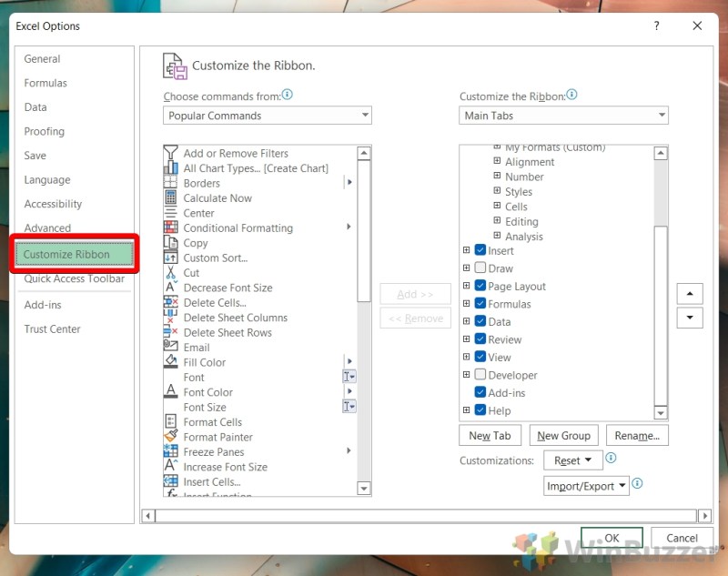Open the Main Tabs dropdown

(x=563, y=115)
